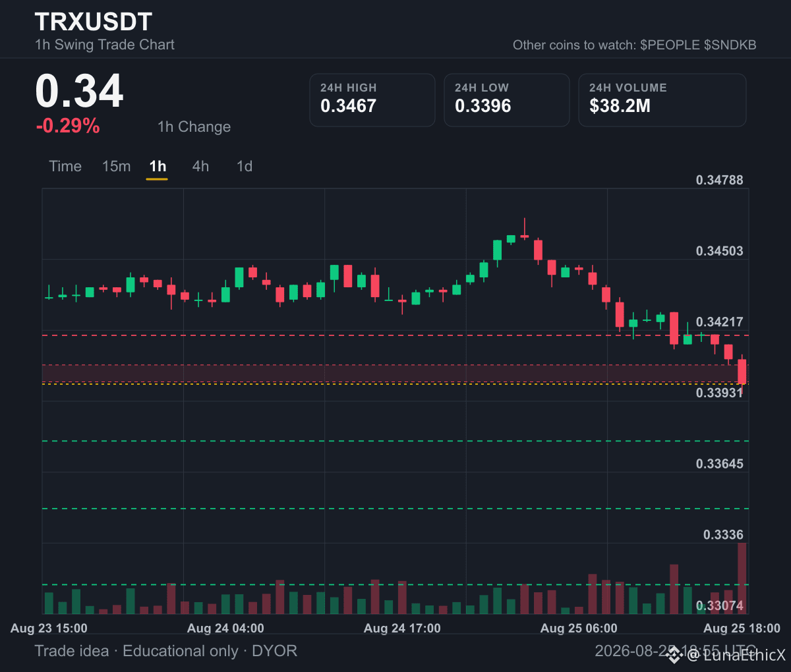Click the Aug 24 17:00 time label

(402, 629)
